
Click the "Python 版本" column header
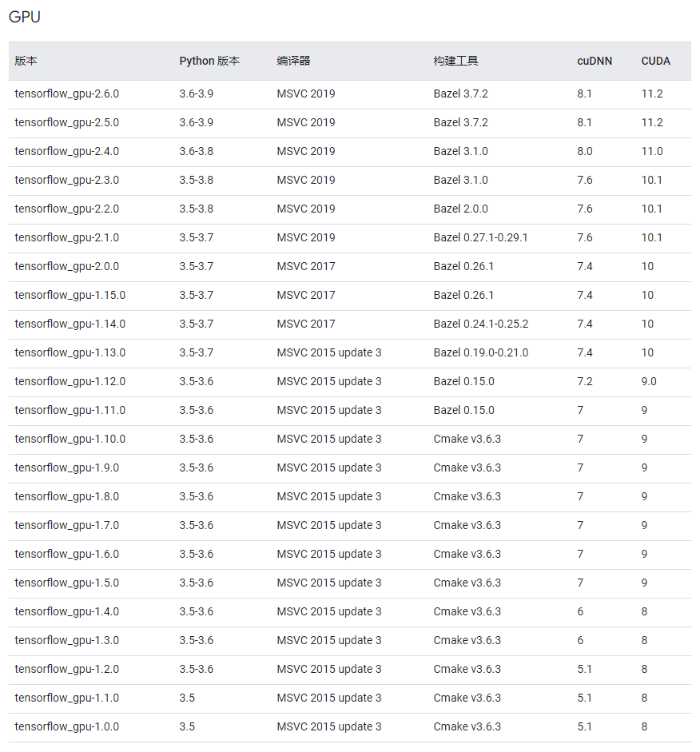point(209,61)
